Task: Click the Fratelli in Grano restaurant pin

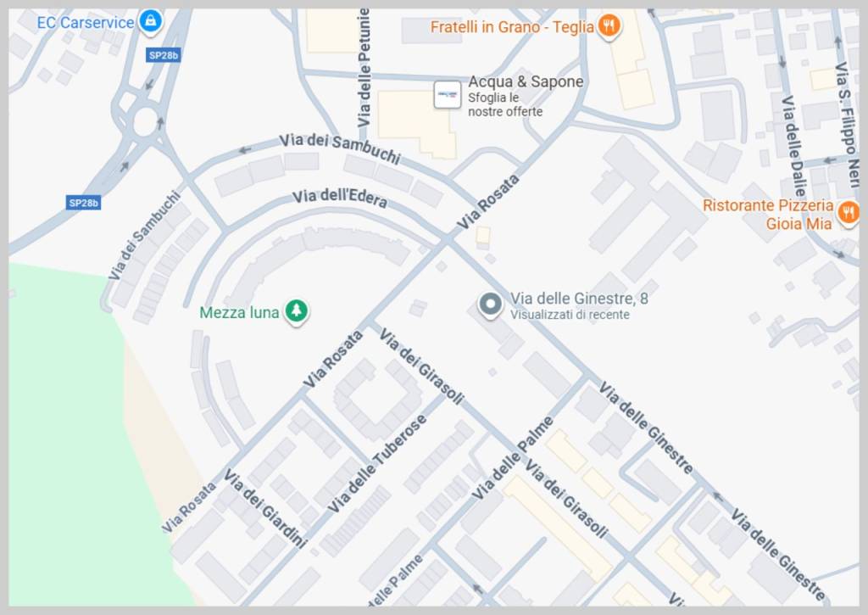Action: point(609,26)
